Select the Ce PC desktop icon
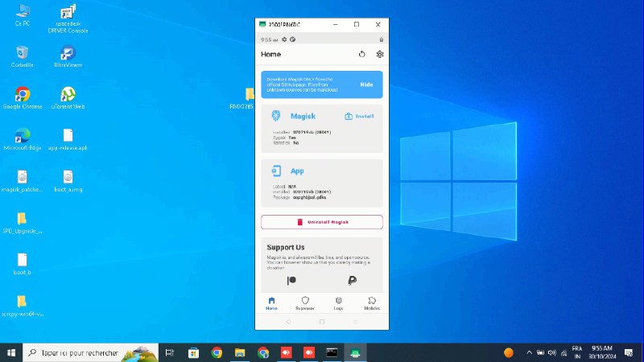Image resolution: width=644 pixels, height=362 pixels. coord(23,15)
